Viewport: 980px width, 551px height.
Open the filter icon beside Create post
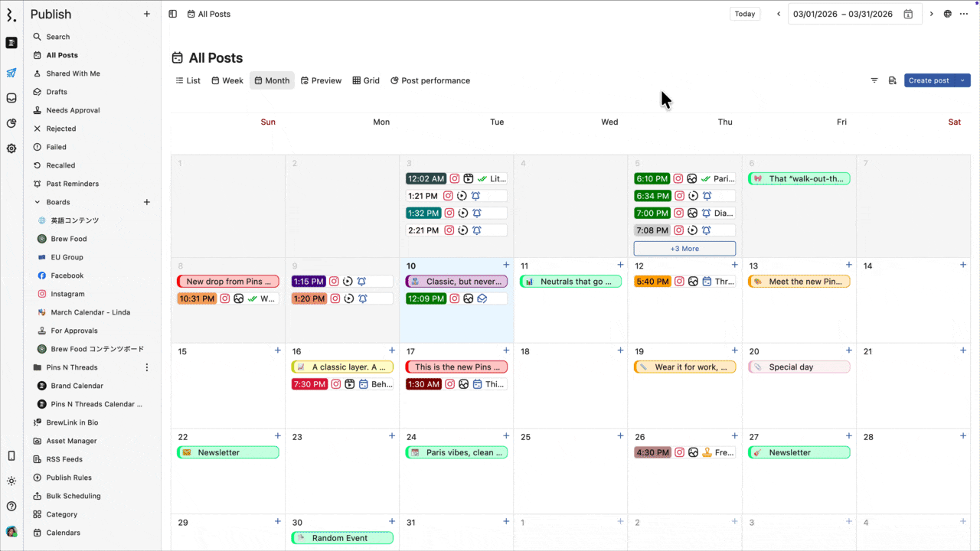874,80
